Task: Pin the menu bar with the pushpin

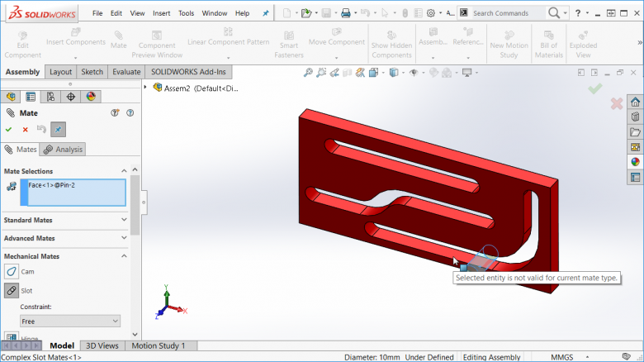Action: [266, 13]
